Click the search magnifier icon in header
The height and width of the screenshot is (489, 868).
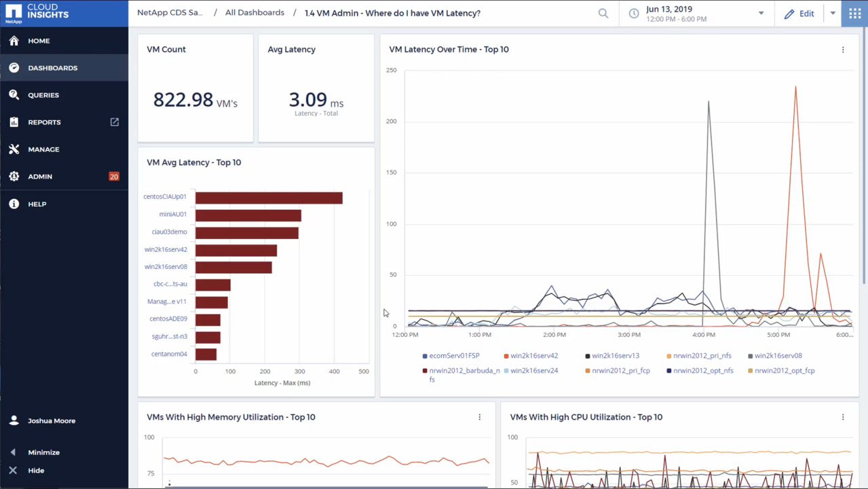pyautogui.click(x=603, y=14)
